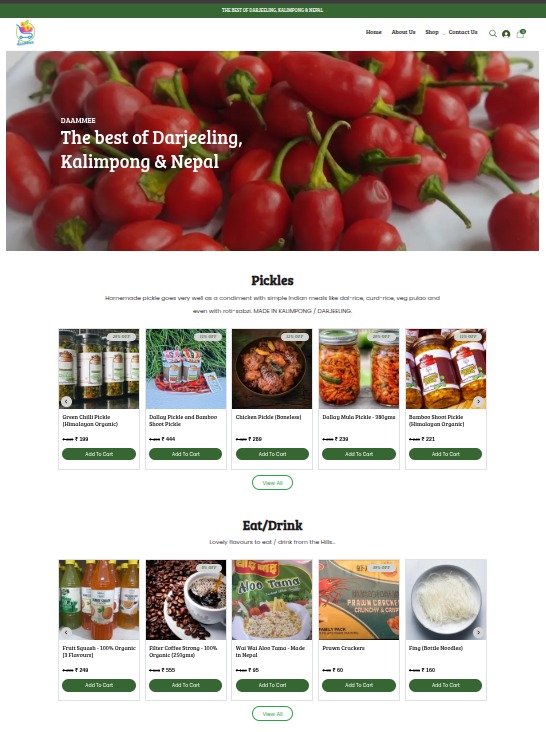Expand the Shop dropdown menu

(x=434, y=32)
